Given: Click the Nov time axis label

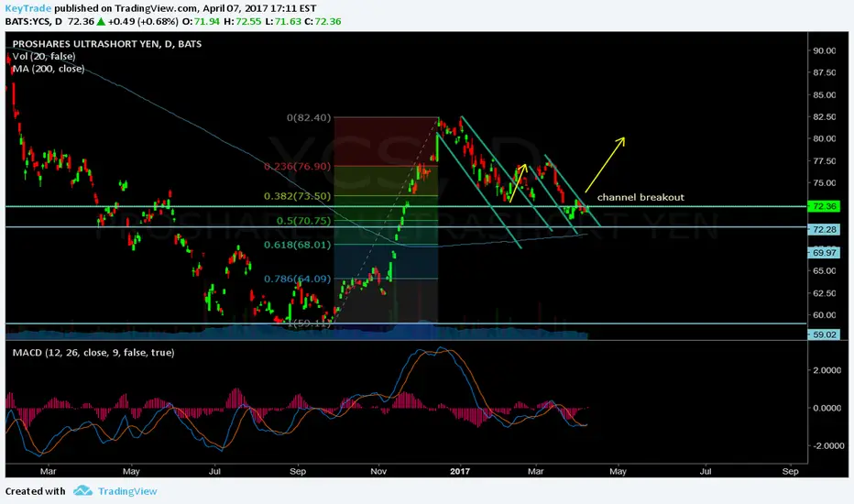Looking at the screenshot, I should pyautogui.click(x=378, y=471).
